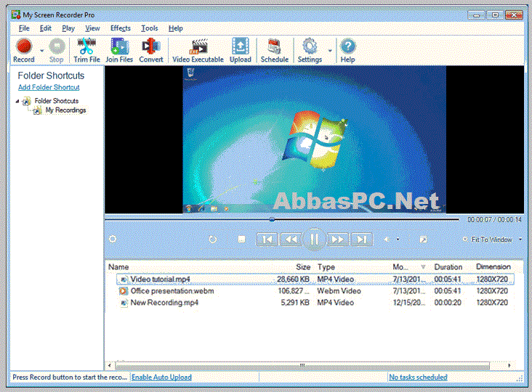Image resolution: width=532 pixels, height=392 pixels.
Task: Click the left arrow of horizontal scrollbar
Action: (110, 366)
